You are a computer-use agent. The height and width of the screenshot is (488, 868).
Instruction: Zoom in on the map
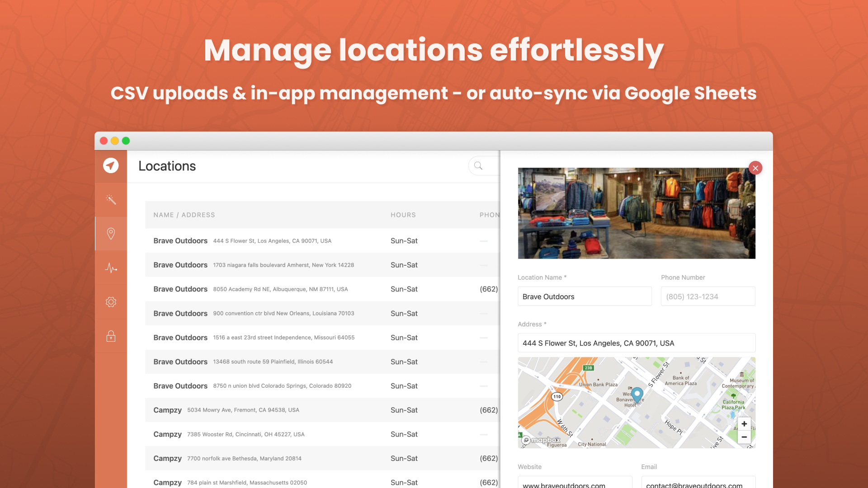[744, 424]
